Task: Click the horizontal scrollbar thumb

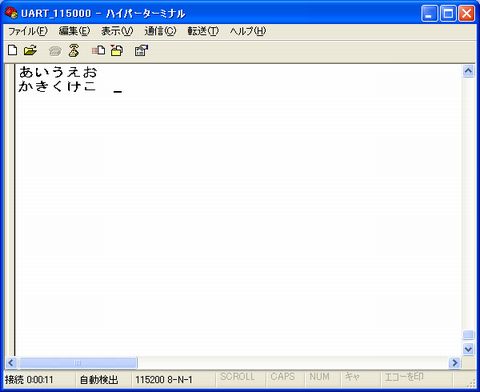Action: [77, 363]
